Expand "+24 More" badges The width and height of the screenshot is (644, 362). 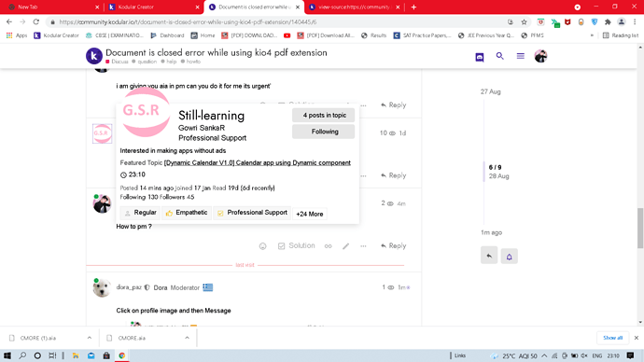(x=310, y=214)
